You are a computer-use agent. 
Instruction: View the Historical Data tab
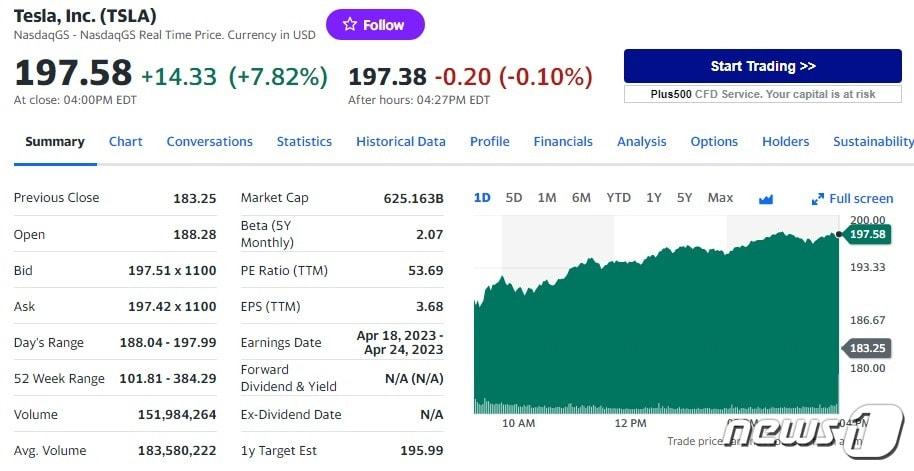tap(401, 142)
